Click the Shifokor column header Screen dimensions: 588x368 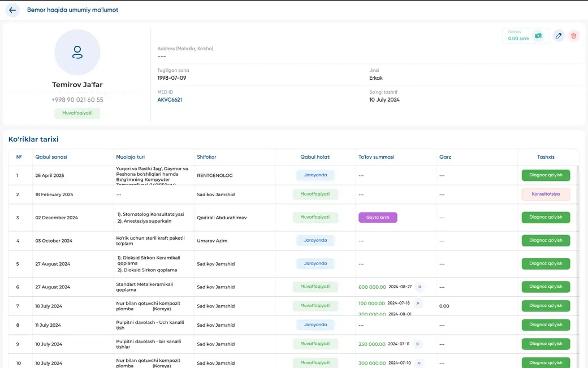(x=206, y=157)
